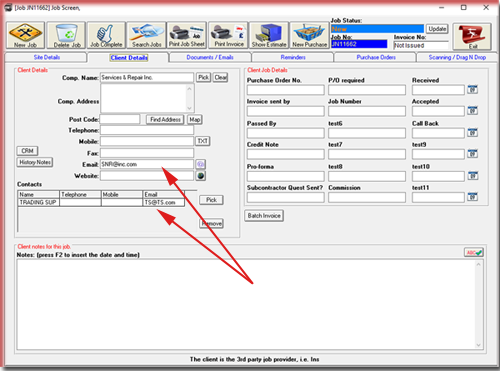Open the Purchase Orders tab

click(x=376, y=57)
